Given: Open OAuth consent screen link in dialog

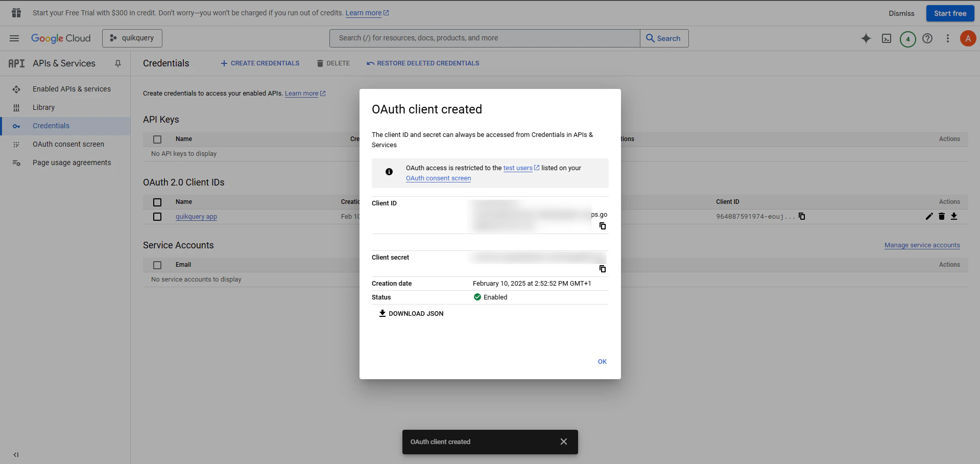Looking at the screenshot, I should coord(438,178).
